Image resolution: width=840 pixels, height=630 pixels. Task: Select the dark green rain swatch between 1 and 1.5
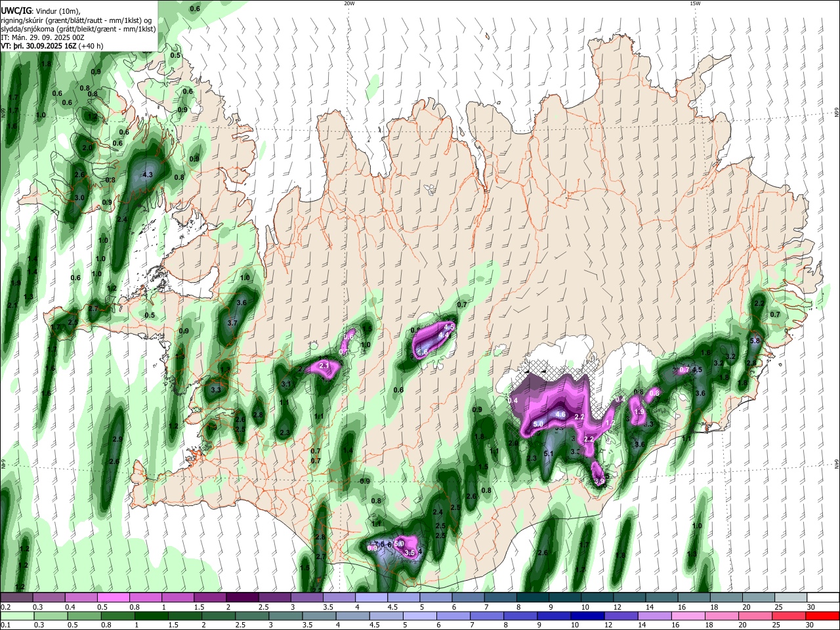151,616
